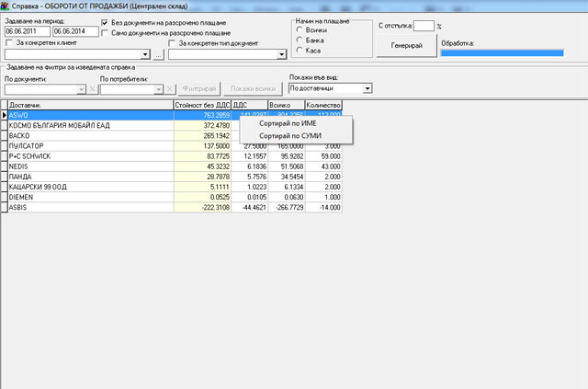Viewport: 588px width, 389px height.
Task: Click value 372.4780 in КОСМО row
Action: point(202,125)
